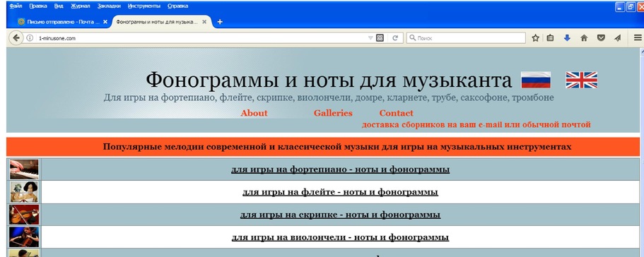Open the Pocket icon in toolbar
The image size is (644, 257).
(x=601, y=38)
